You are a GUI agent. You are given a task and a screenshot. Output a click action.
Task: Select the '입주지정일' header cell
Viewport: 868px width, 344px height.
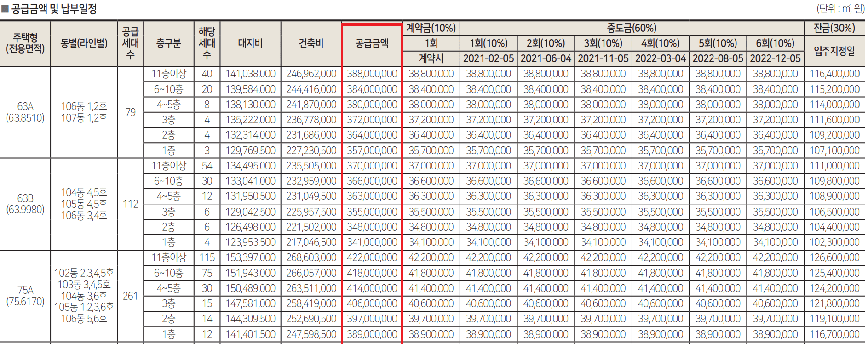coord(834,51)
